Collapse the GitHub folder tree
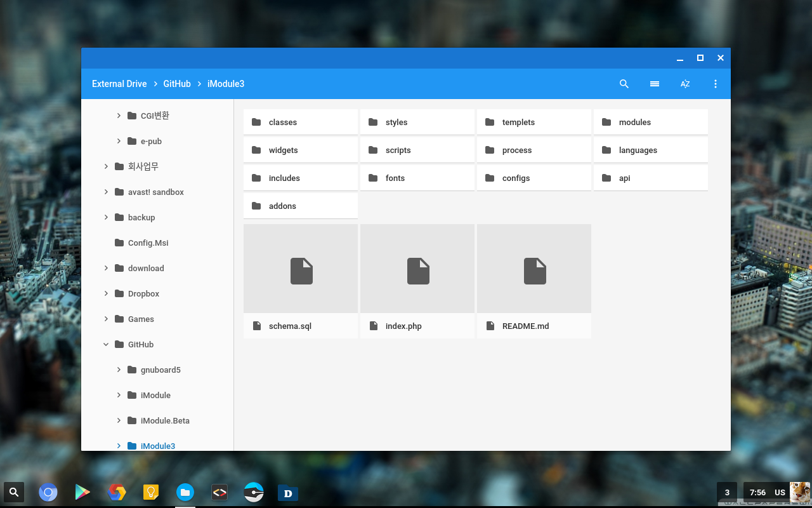 coord(106,344)
